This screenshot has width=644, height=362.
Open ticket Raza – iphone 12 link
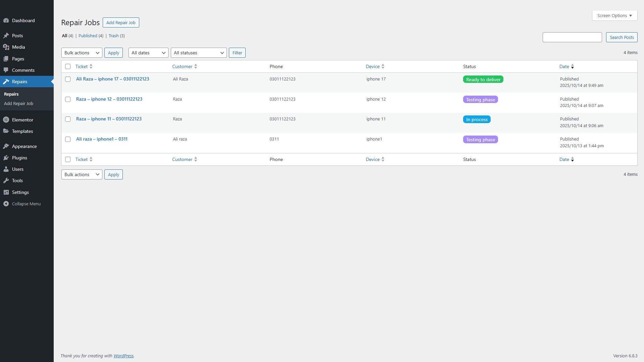tap(109, 99)
